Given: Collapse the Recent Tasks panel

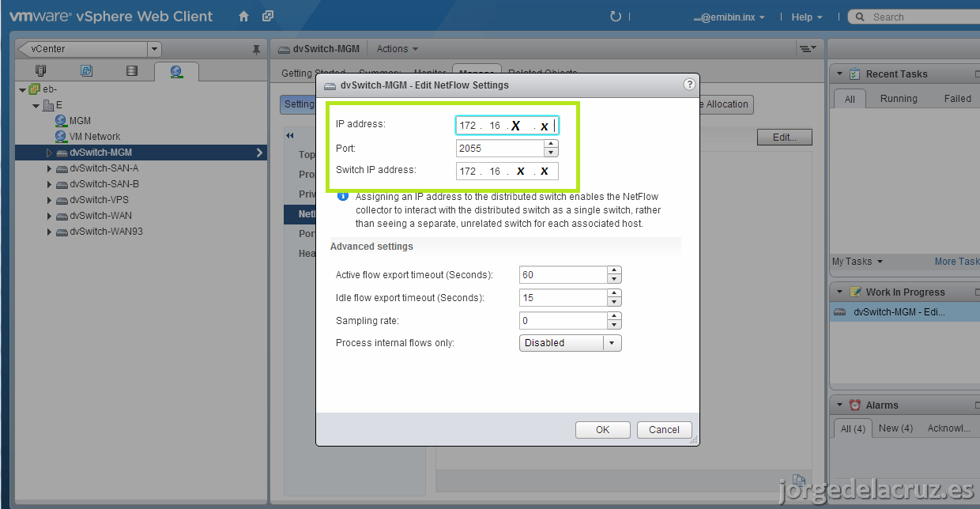Looking at the screenshot, I should 839,74.
